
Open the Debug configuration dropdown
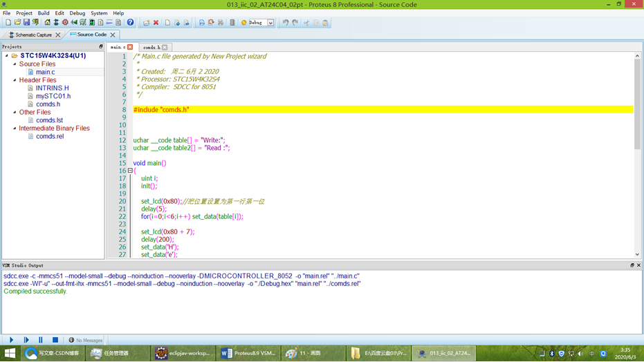tap(270, 23)
